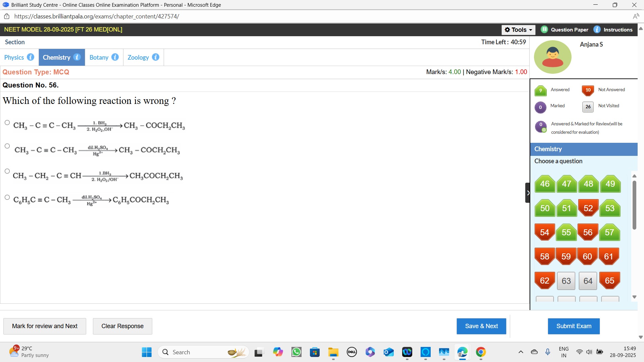Switch to the Botany section tab
The height and width of the screenshot is (362, 644).
[99, 57]
